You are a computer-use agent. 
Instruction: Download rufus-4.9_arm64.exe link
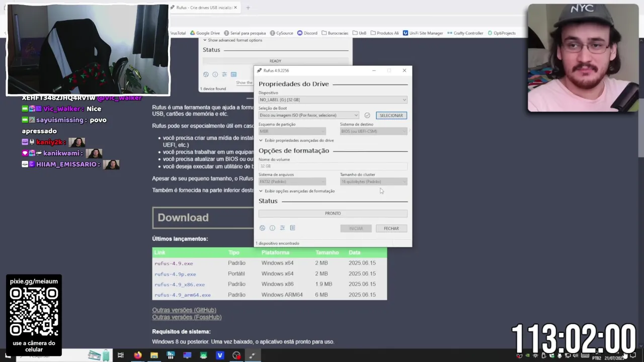(x=183, y=295)
